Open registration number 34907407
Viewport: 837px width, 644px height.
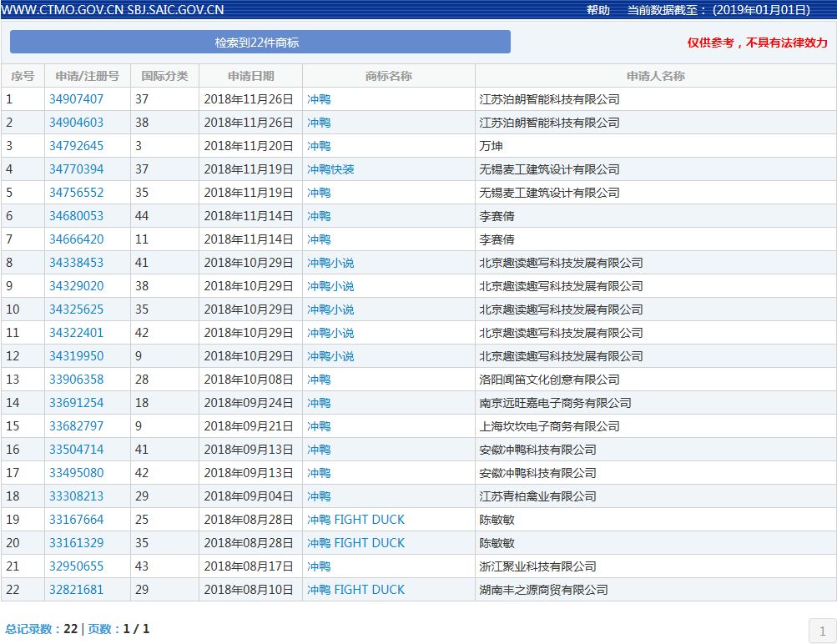tap(76, 99)
